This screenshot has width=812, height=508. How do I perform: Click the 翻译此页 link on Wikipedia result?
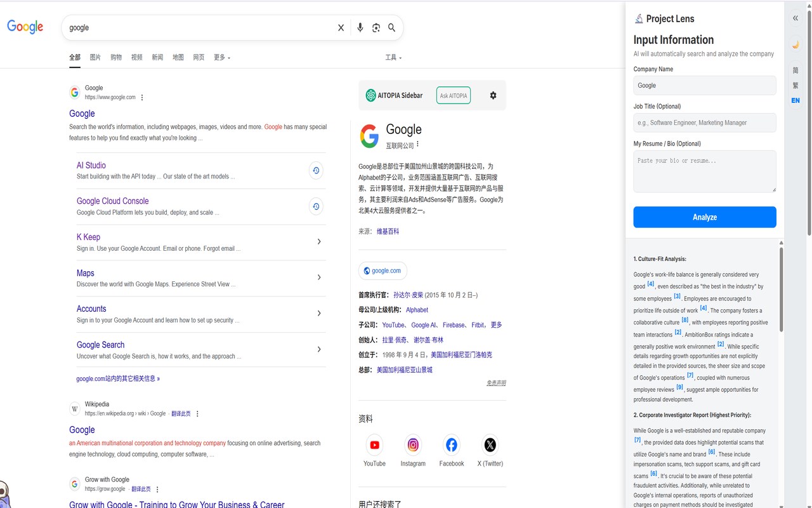(181, 413)
